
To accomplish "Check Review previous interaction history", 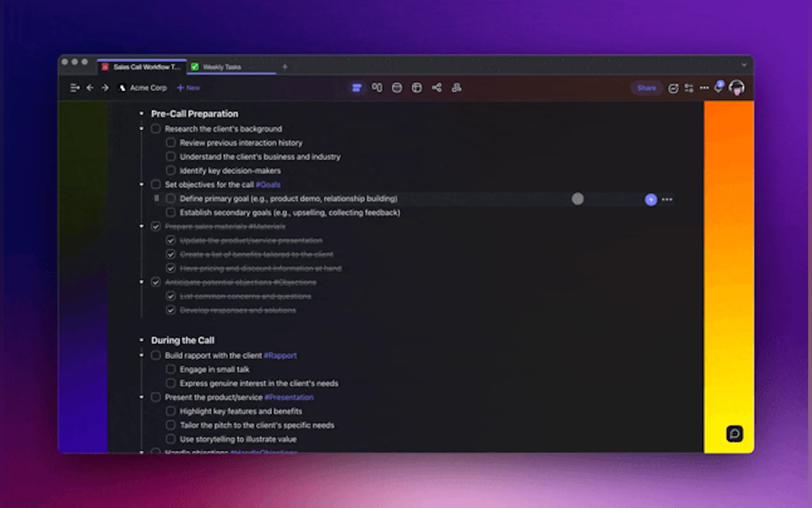I will coord(170,142).
